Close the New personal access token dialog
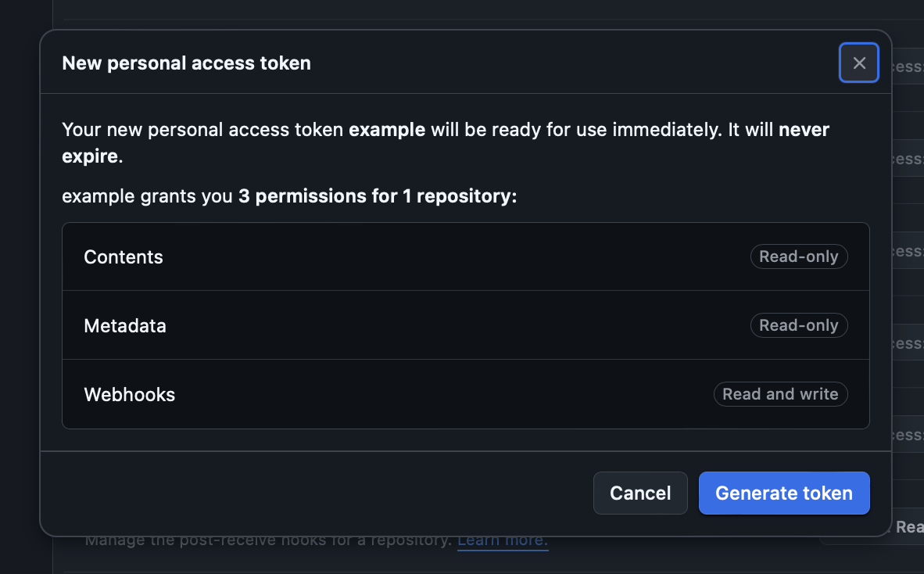Viewport: 924px width, 574px height. point(858,63)
